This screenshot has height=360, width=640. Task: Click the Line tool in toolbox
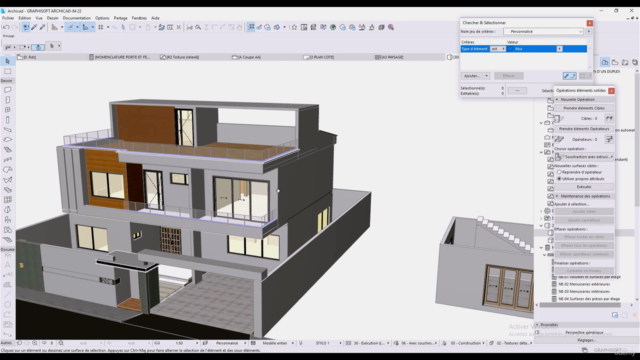pyautogui.click(x=7, y=294)
